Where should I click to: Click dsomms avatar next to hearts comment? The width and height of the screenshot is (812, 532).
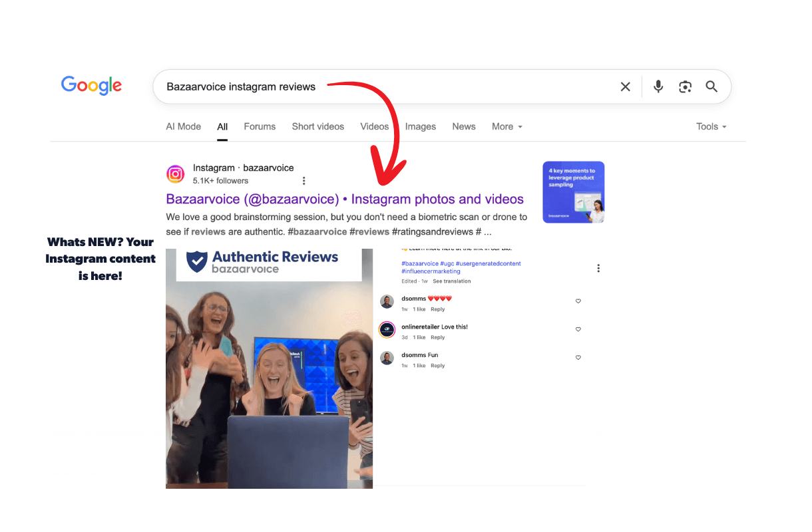[387, 301]
